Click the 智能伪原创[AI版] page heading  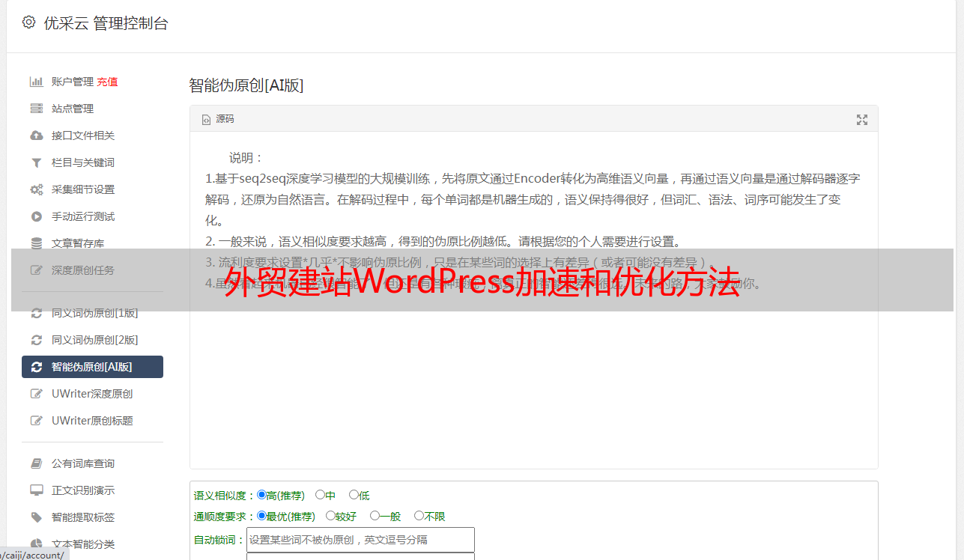click(246, 85)
